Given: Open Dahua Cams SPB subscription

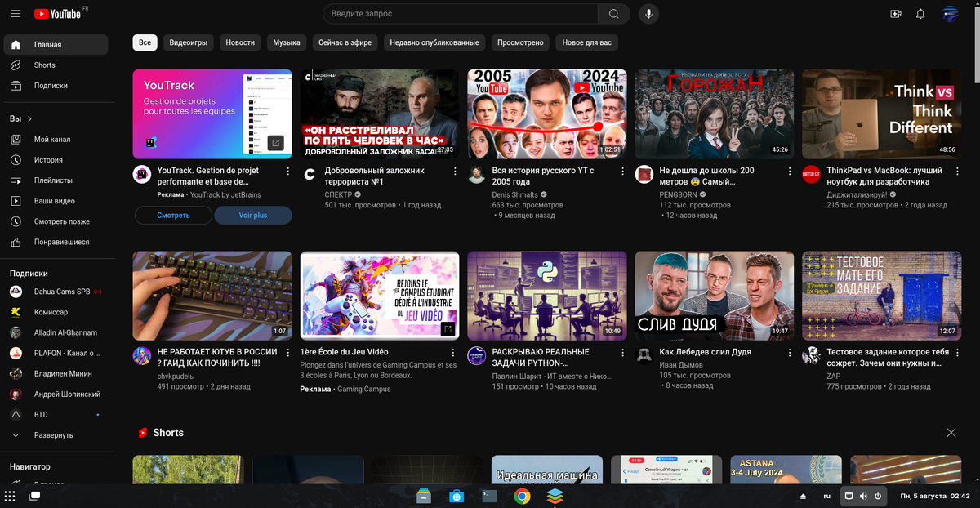Looking at the screenshot, I should [x=56, y=292].
